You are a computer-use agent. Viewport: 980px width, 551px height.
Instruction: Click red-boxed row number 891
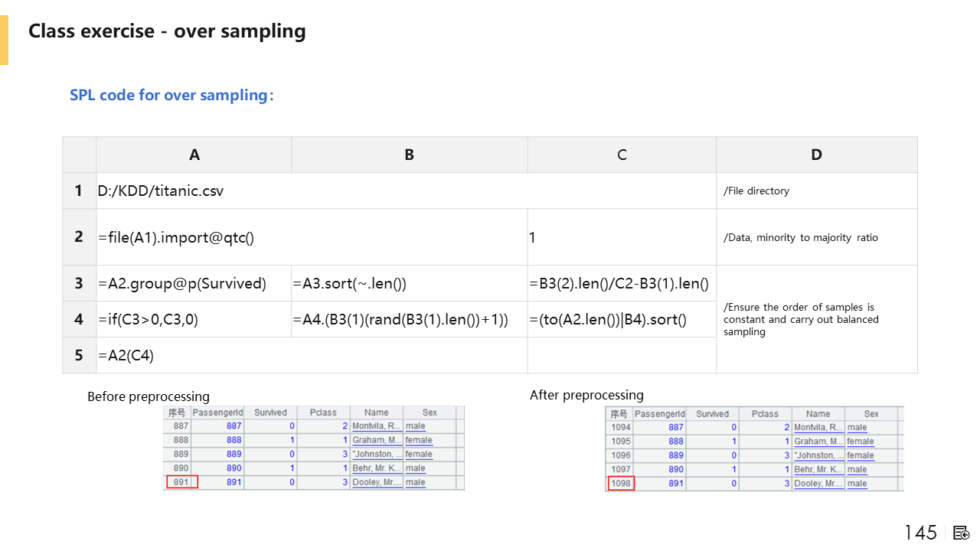click(x=181, y=482)
